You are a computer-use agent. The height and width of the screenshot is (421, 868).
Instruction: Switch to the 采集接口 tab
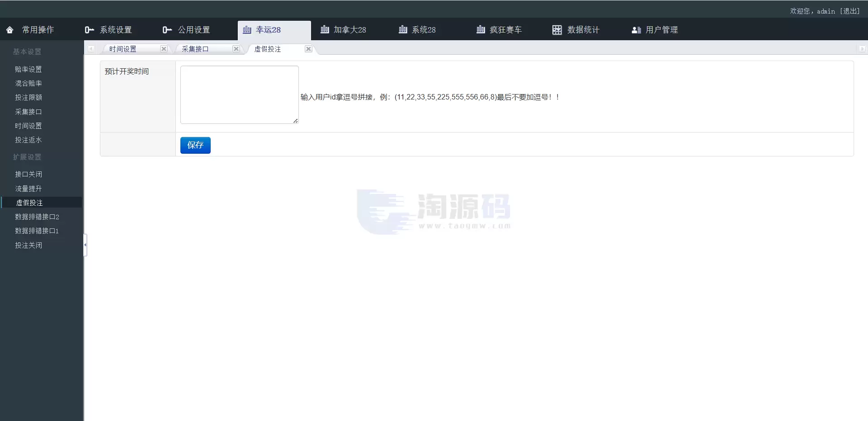[195, 49]
